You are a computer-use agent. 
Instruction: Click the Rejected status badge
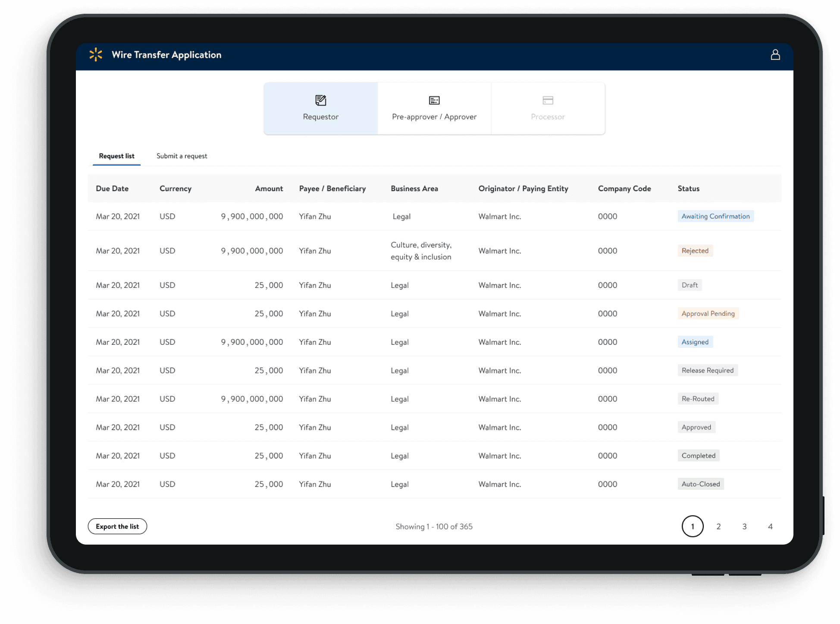(x=695, y=251)
